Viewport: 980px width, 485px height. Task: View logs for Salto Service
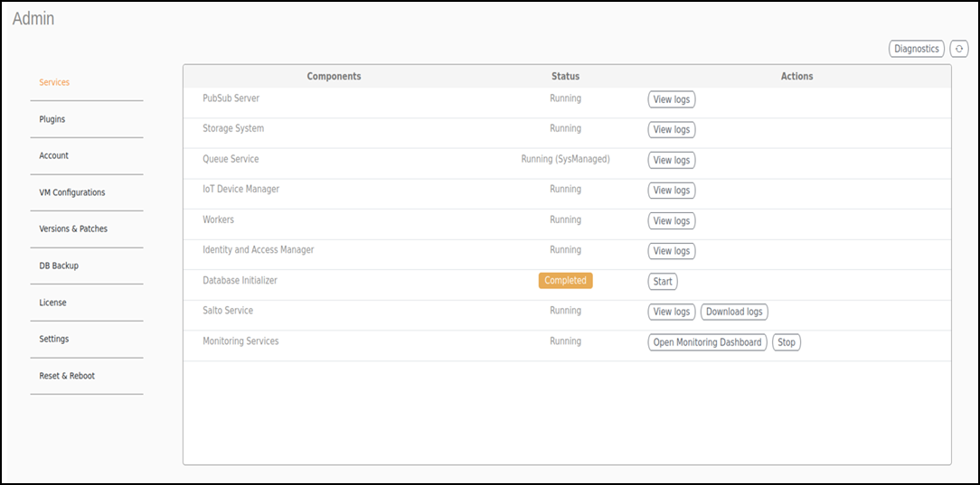click(x=671, y=312)
